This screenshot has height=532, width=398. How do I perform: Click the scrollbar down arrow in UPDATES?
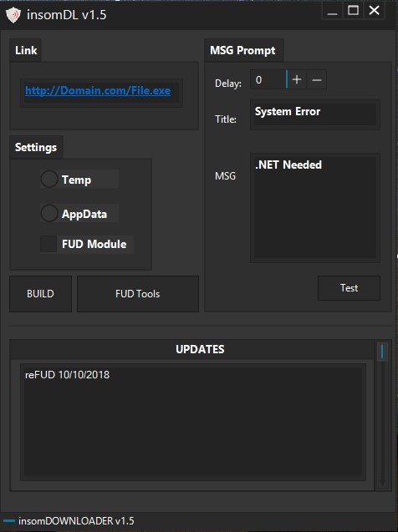point(382,481)
